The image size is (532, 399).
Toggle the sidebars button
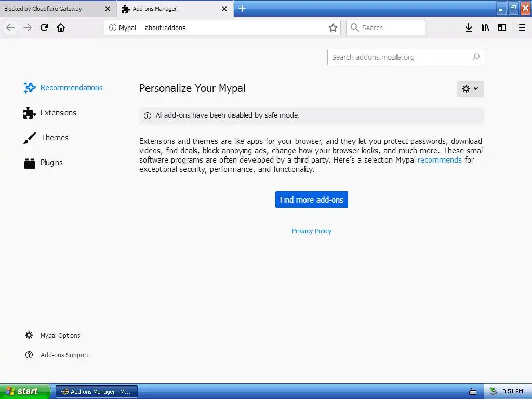tap(502, 28)
